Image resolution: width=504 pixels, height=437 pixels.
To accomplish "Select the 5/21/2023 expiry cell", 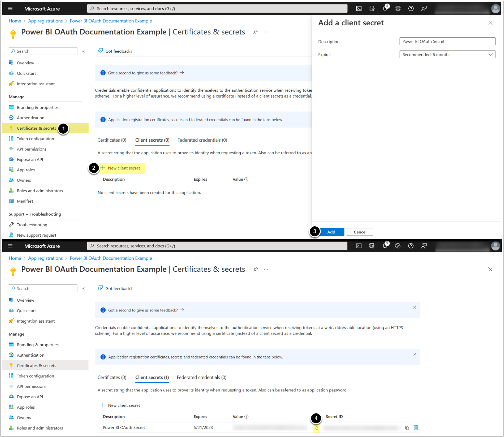I will 203,428.
